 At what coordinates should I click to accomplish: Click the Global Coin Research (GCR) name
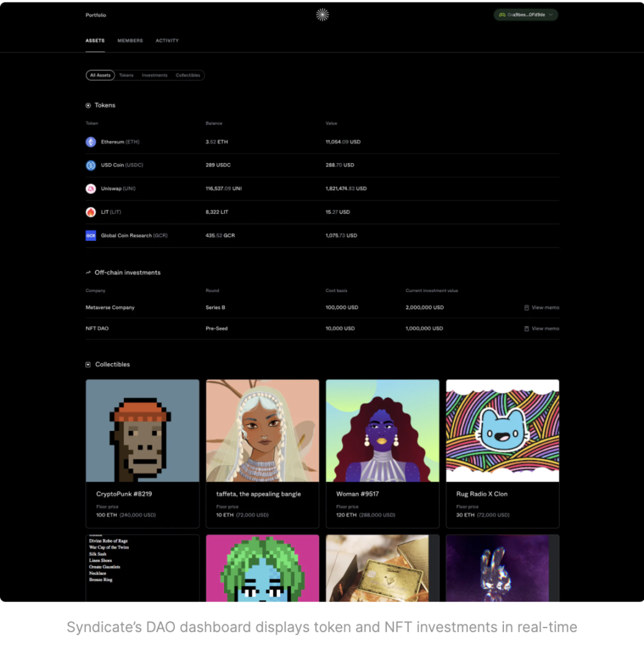pos(134,235)
